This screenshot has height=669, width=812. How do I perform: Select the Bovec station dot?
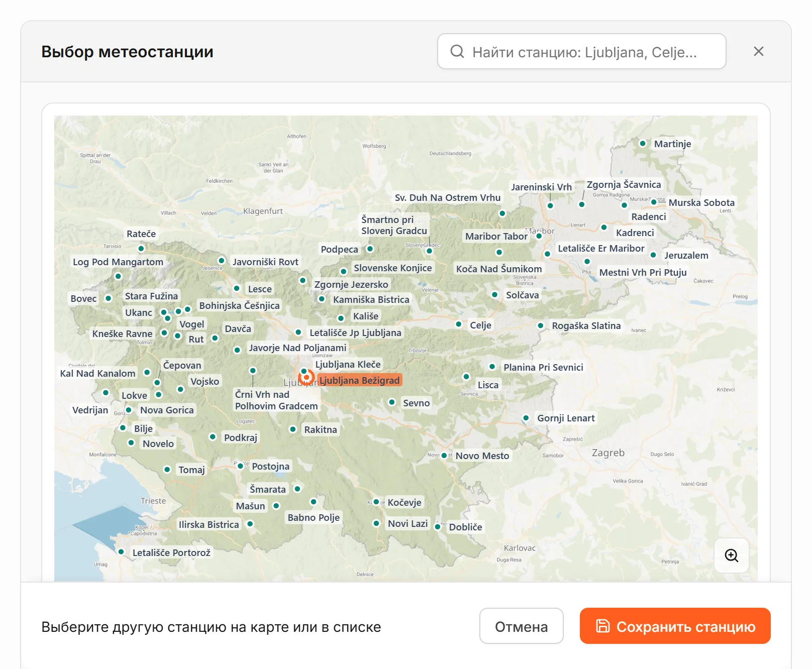pos(108,298)
